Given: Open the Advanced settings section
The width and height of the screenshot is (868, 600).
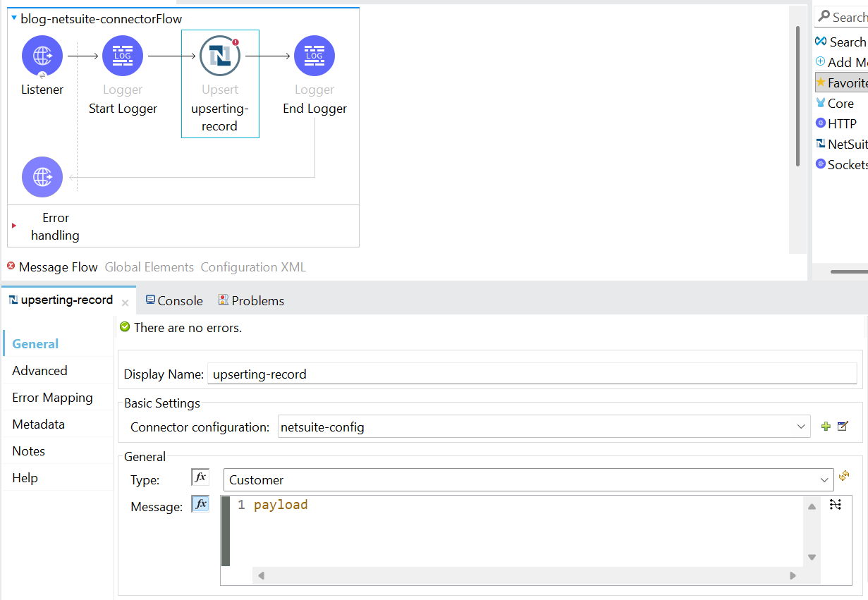Looking at the screenshot, I should pyautogui.click(x=39, y=371).
